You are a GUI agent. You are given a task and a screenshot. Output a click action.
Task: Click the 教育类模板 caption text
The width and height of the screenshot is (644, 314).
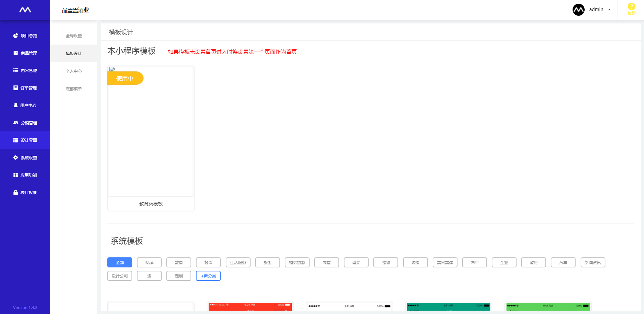click(x=151, y=204)
